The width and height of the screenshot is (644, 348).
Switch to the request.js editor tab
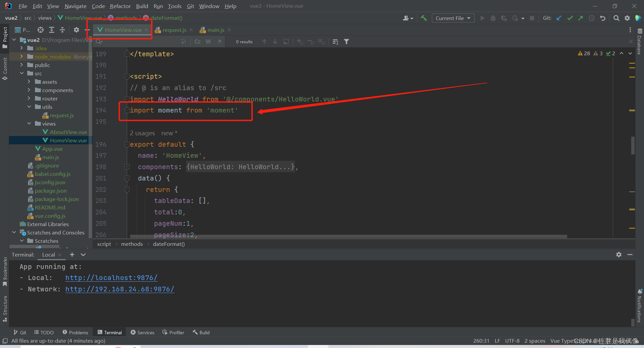coord(174,30)
